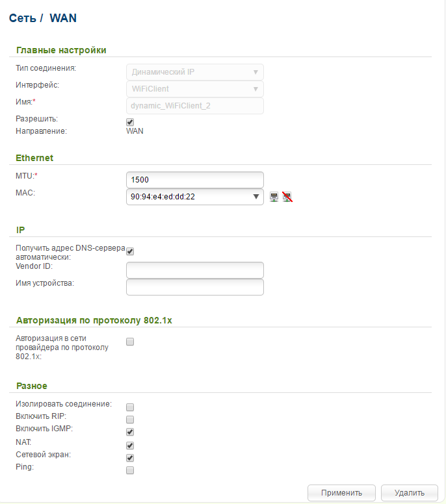Toggle the NAT checkbox
Viewport: 446px width, 504px height.
coord(130,446)
